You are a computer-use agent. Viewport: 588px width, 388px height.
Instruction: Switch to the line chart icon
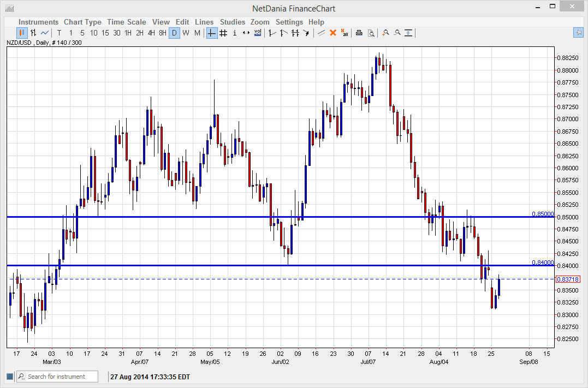pos(45,33)
